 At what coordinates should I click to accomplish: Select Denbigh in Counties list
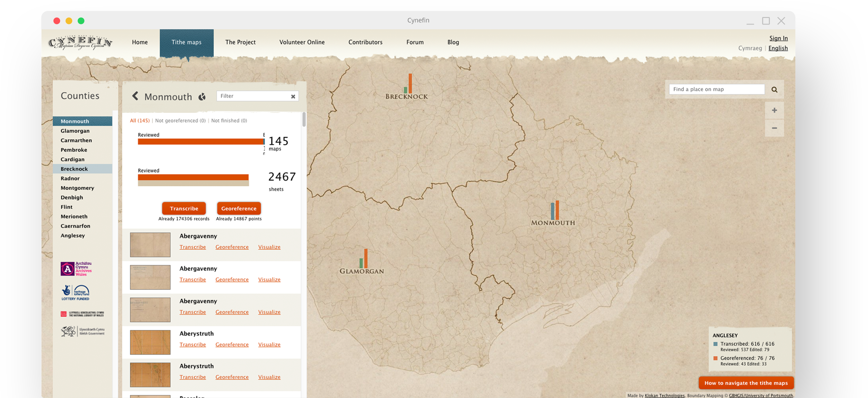pos(83,197)
